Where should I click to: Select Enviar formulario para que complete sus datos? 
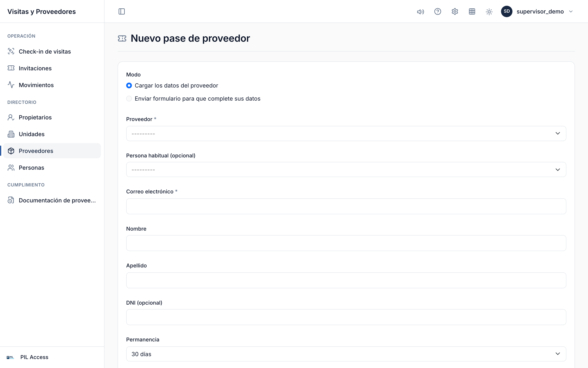coord(129,99)
